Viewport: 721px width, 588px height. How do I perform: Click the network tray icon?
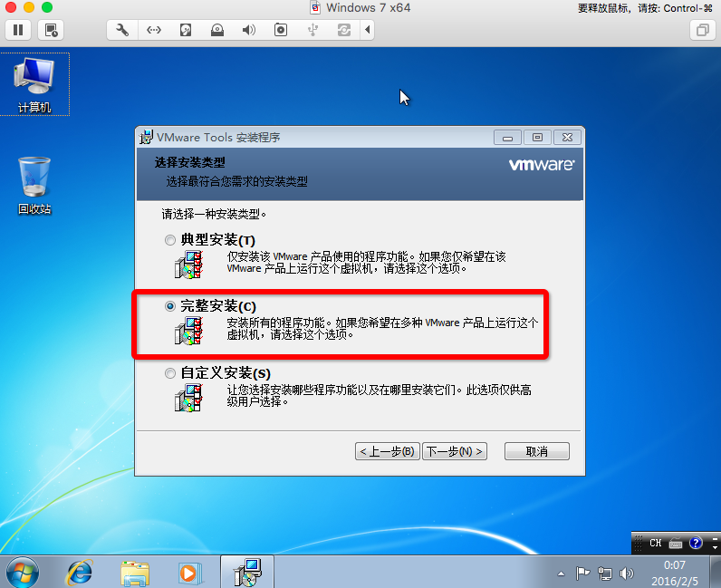click(605, 574)
